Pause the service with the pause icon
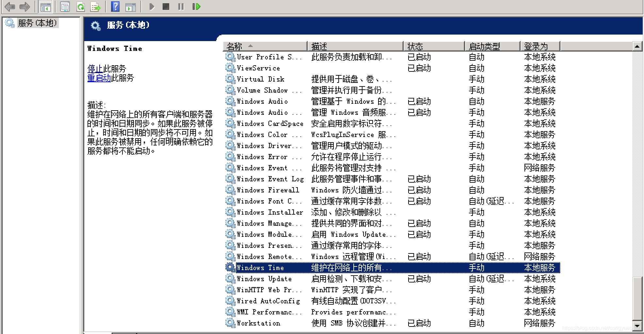644x334 pixels. coord(181,7)
